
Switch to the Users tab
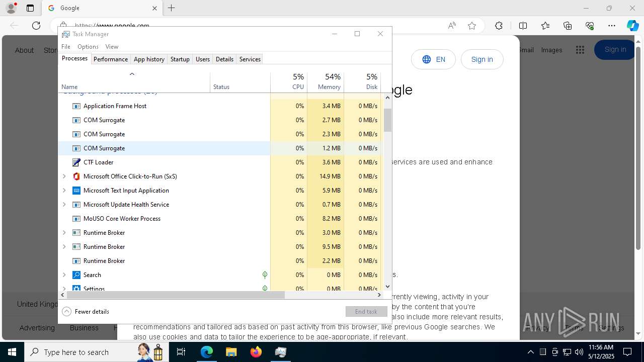pyautogui.click(x=203, y=59)
